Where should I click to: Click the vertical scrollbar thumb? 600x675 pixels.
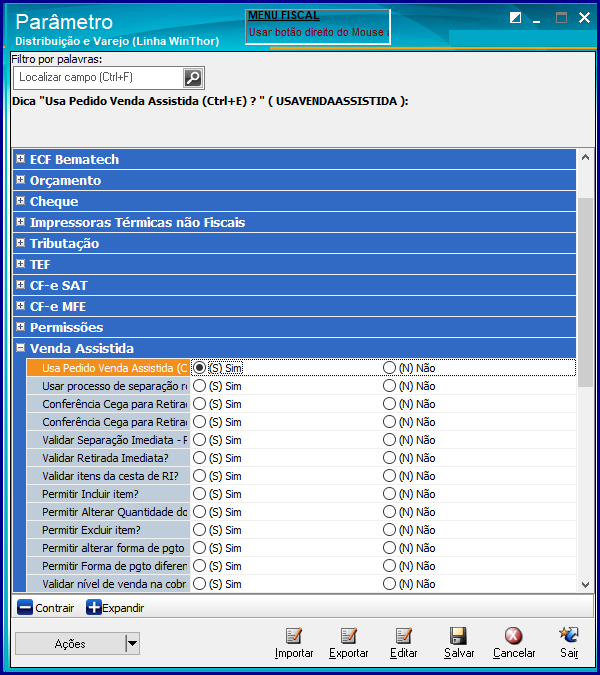[585, 292]
